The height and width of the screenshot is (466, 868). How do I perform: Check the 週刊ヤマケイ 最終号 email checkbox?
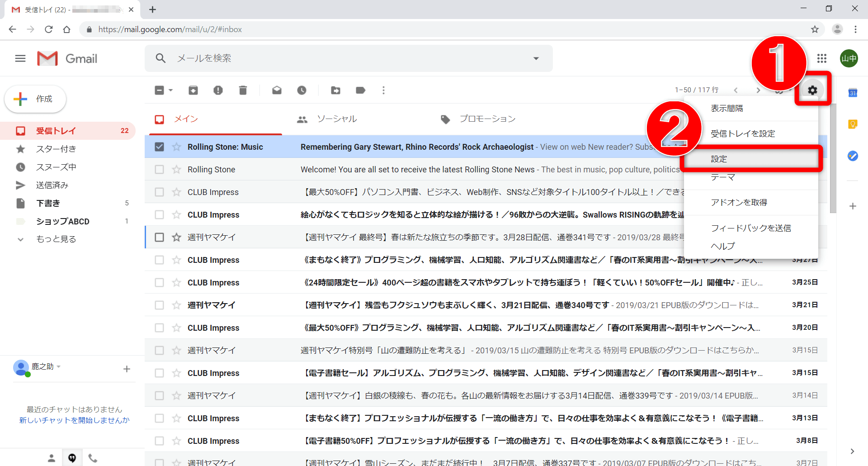pos(159,237)
